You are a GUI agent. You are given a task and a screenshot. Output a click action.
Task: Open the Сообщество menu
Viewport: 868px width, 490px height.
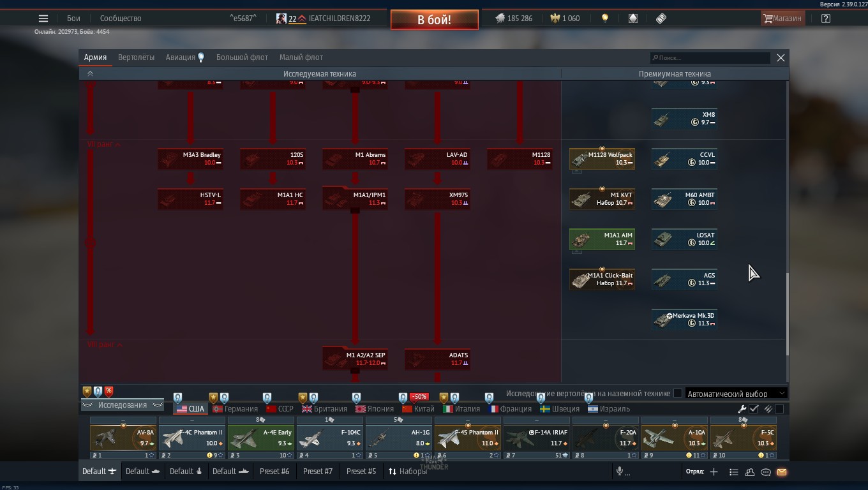(121, 19)
